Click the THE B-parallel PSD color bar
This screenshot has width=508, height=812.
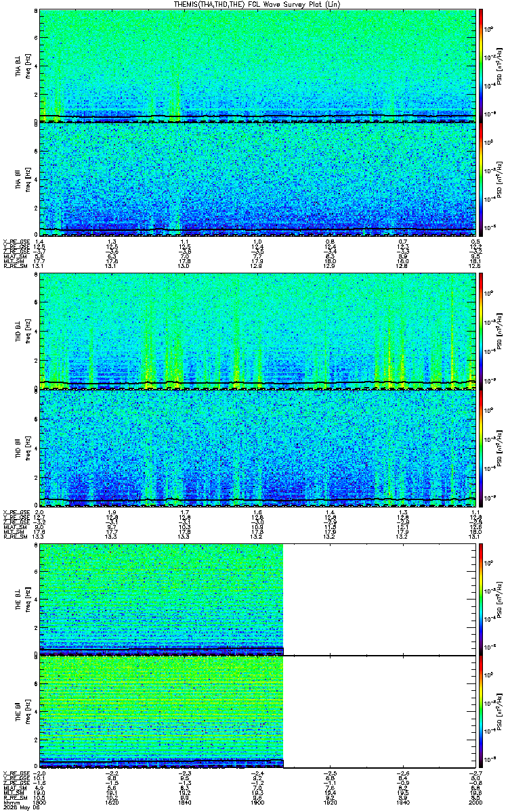click(482, 712)
